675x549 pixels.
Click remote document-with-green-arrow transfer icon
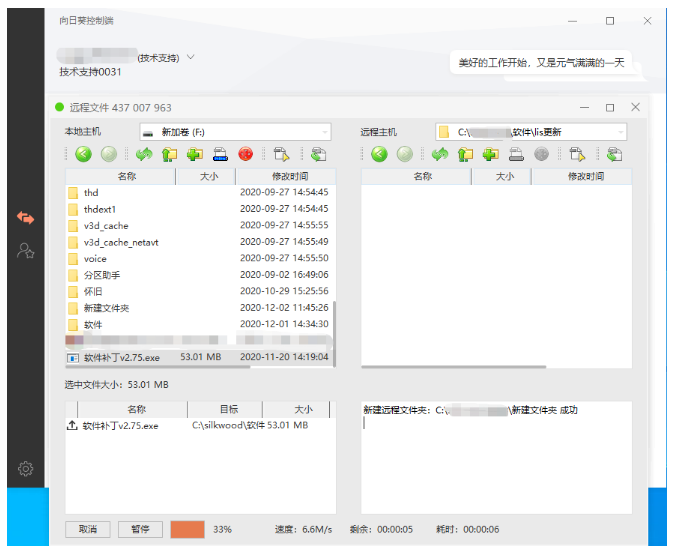(x=614, y=154)
